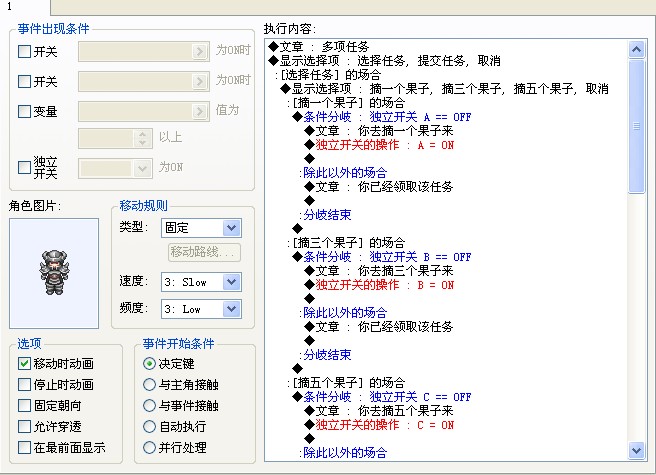Image resolution: width=656 pixels, height=475 pixels.
Task: Select the 显示选择项：摘一个果子 command line
Action: click(444, 89)
